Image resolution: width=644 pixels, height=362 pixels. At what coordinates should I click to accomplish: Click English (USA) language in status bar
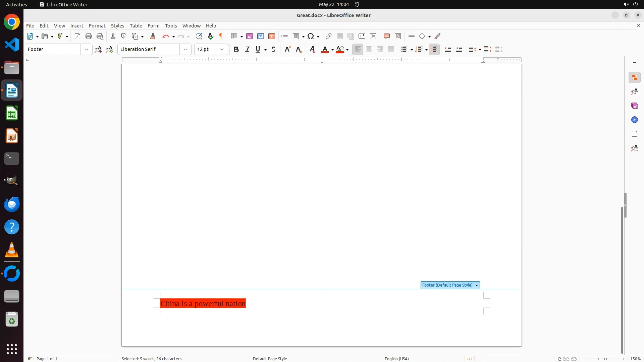pos(396,359)
